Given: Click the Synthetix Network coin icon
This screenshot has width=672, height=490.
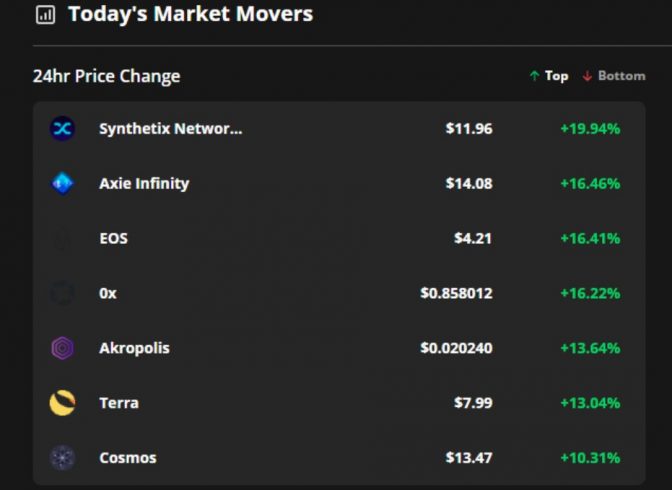Looking at the screenshot, I should click(x=63, y=129).
